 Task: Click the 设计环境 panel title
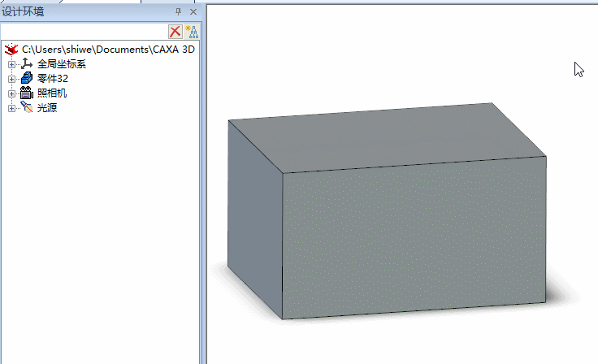pyautogui.click(x=23, y=12)
